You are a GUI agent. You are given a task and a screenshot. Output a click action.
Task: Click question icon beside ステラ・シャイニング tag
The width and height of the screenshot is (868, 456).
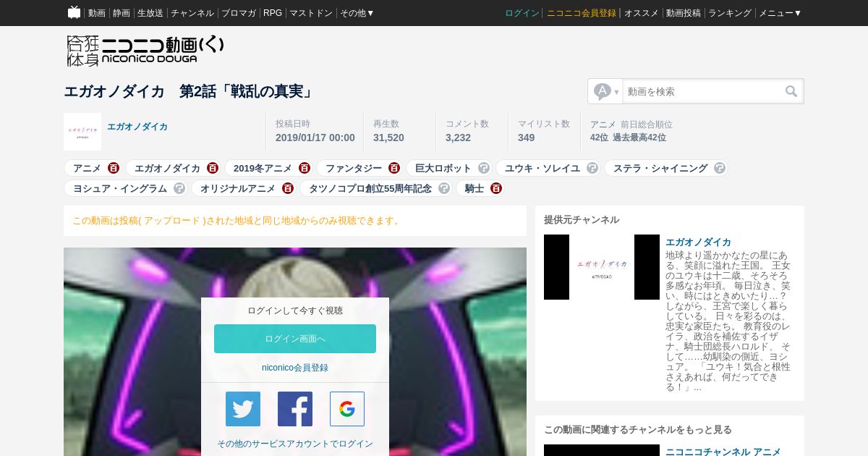[719, 168]
